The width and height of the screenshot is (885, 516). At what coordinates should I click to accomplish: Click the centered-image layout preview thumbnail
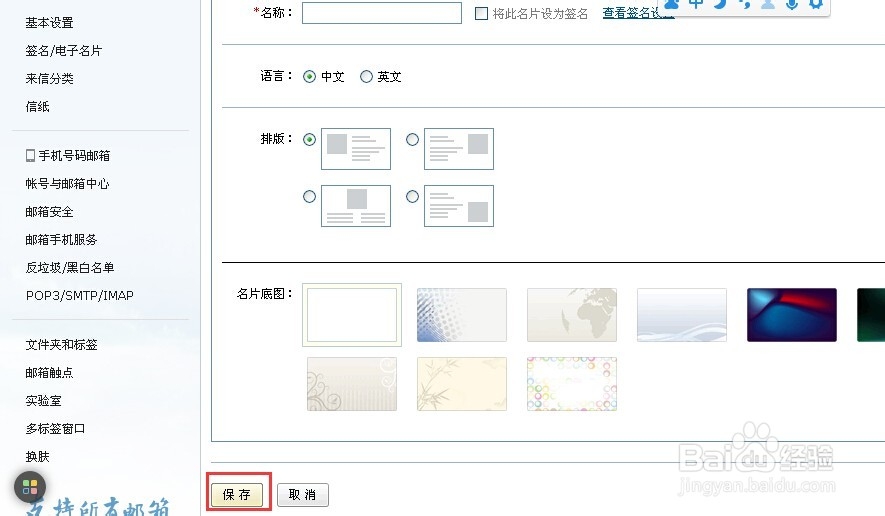(x=356, y=206)
